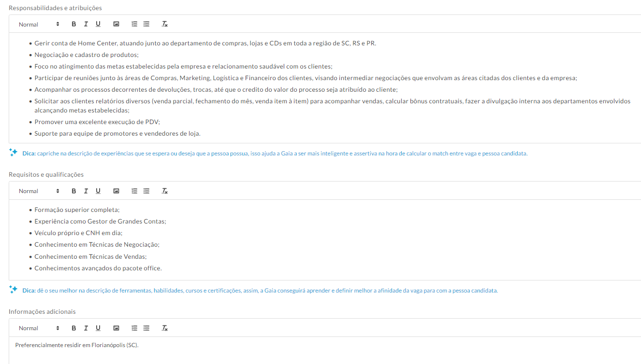Place cursor on 'Negociação e cadastro de produtos' line
641x364 pixels.
coord(87,55)
